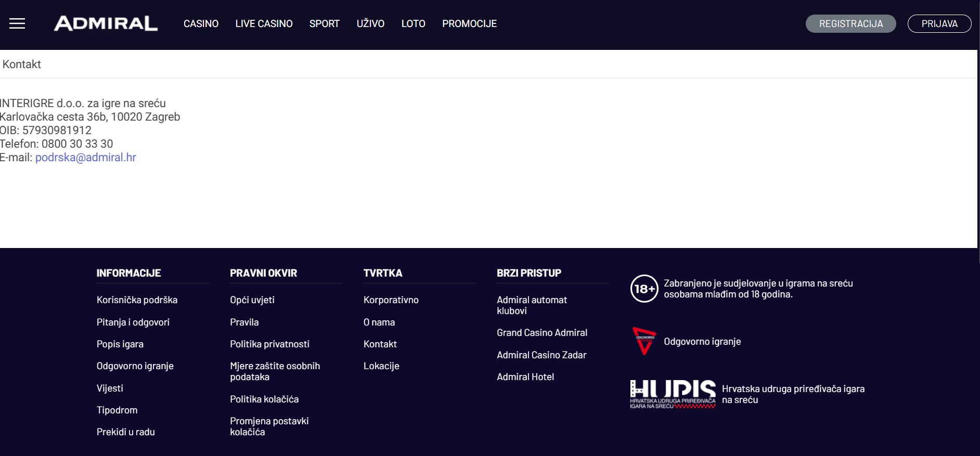Open the Loto section
980x456 pixels.
tap(413, 24)
